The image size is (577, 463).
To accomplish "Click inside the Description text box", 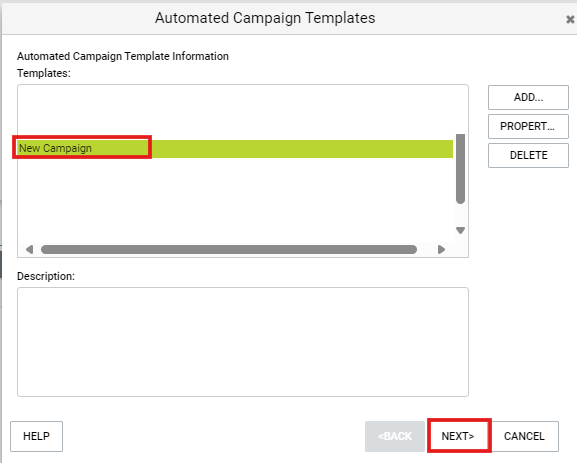I will click(243, 342).
